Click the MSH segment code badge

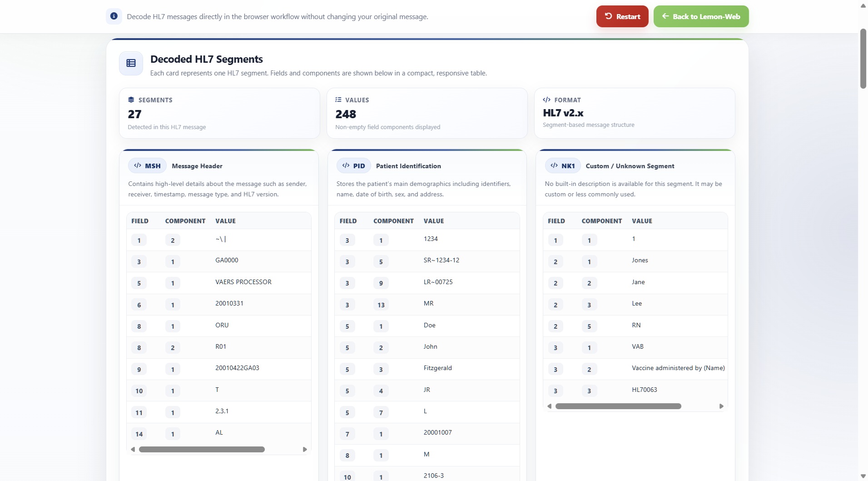point(147,166)
